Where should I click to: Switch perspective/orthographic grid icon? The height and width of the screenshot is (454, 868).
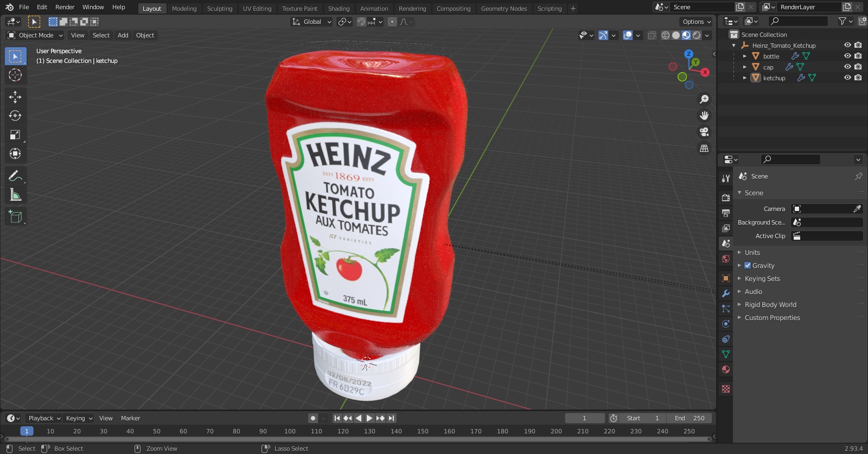pos(704,148)
